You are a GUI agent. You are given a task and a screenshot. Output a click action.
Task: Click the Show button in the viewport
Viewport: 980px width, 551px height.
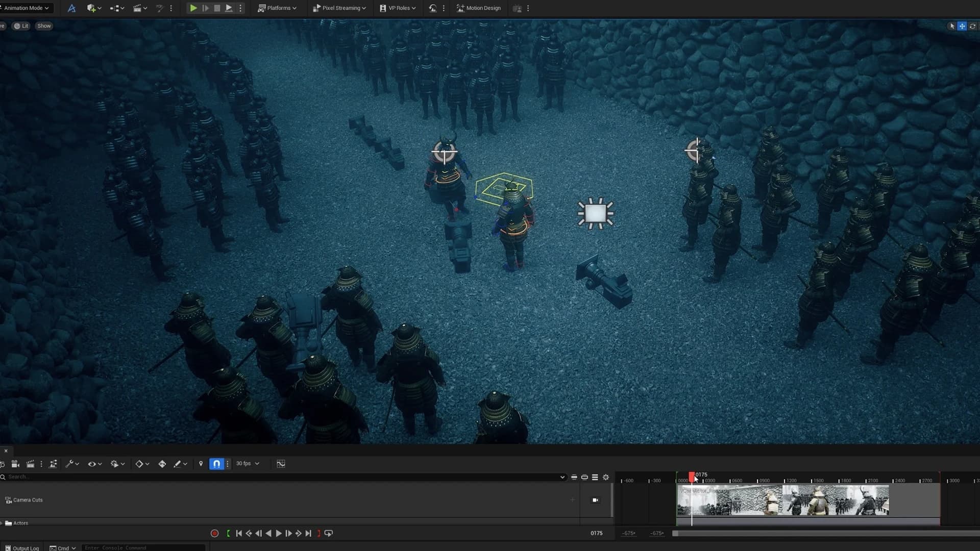pos(44,26)
